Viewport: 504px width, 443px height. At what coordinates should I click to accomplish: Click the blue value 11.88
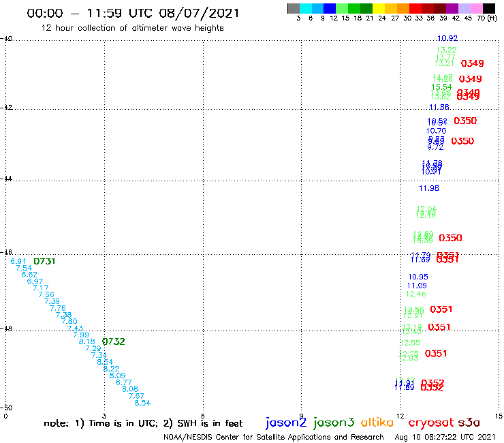click(x=439, y=107)
